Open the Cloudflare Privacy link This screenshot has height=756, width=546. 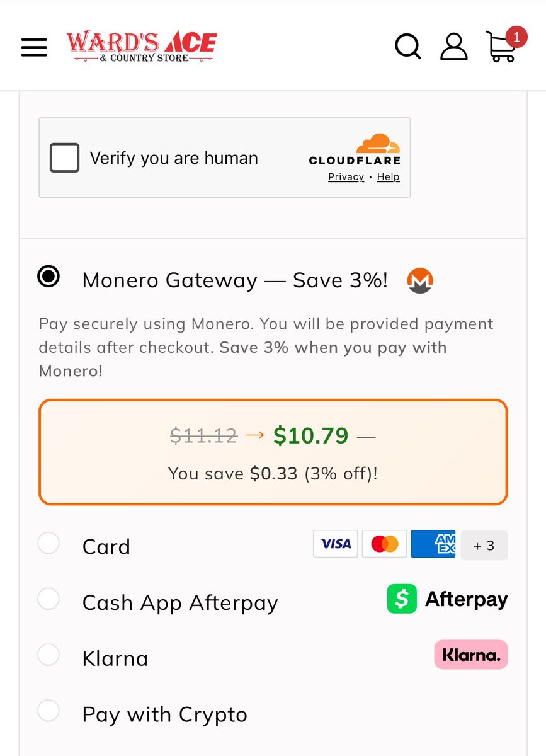click(346, 177)
